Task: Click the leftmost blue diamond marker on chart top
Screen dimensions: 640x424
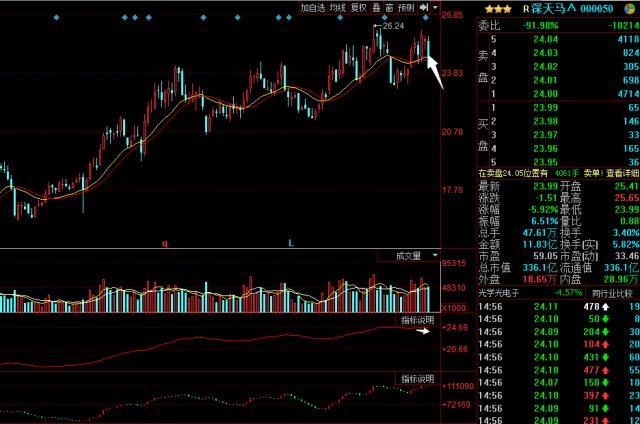Action: click(x=56, y=18)
